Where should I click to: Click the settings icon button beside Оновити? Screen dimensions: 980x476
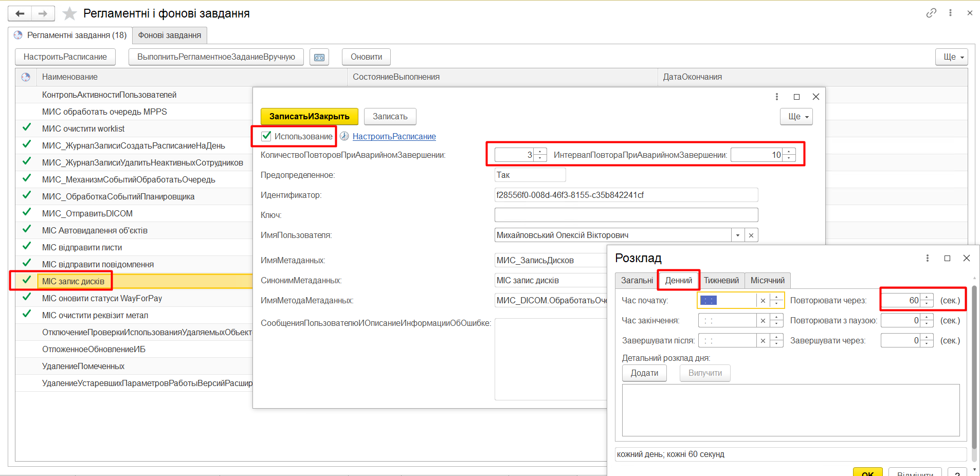click(319, 57)
